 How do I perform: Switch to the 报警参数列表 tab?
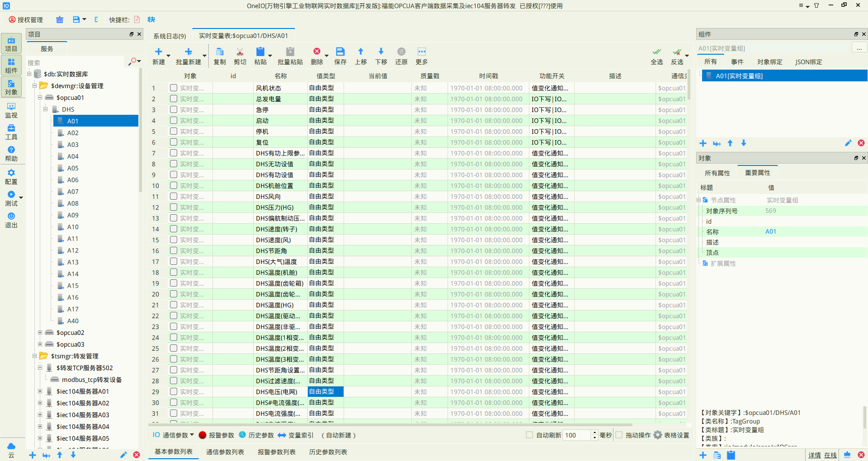pyautogui.click(x=277, y=452)
